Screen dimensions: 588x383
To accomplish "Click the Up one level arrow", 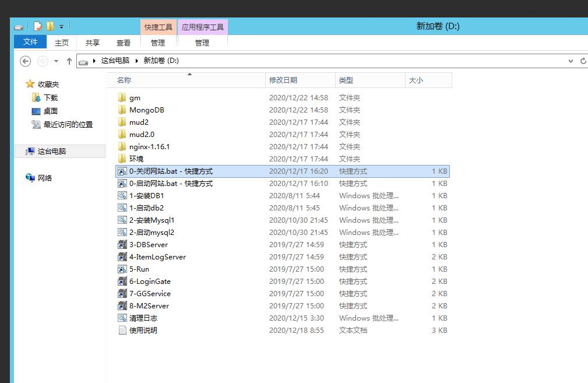I will pos(69,61).
